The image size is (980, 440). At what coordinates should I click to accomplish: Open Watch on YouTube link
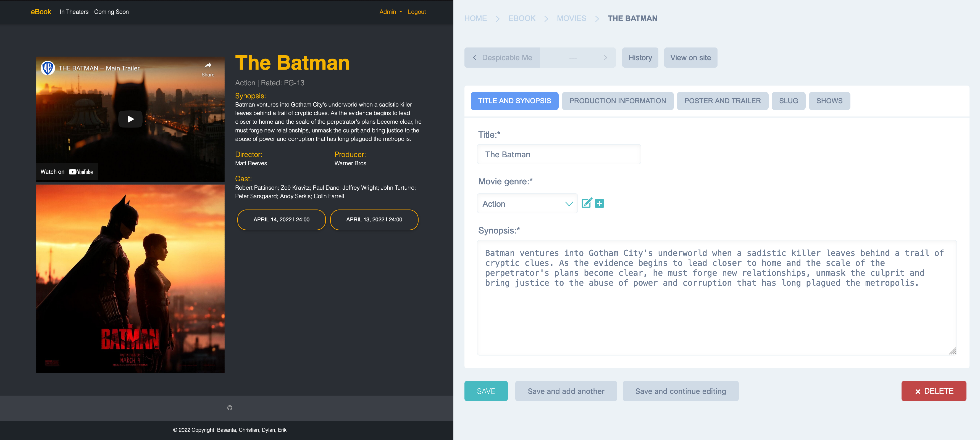pos(67,172)
